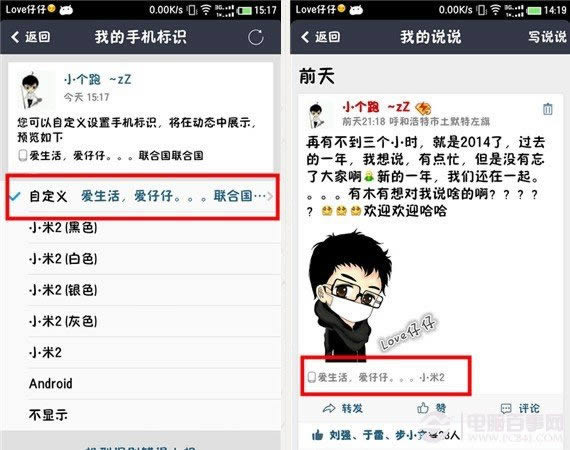This screenshot has height=450, width=570.
Task: Open 自定义 row chevron to edit label
Action: (x=270, y=196)
